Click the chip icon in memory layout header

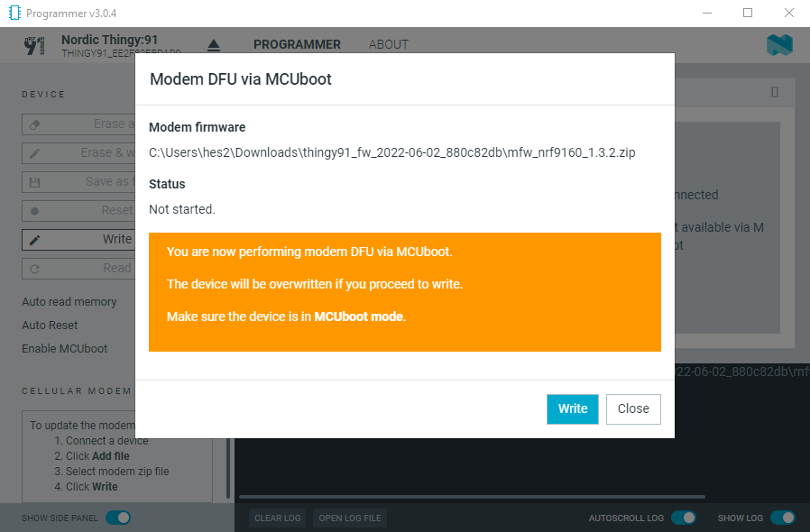pyautogui.click(x=774, y=92)
